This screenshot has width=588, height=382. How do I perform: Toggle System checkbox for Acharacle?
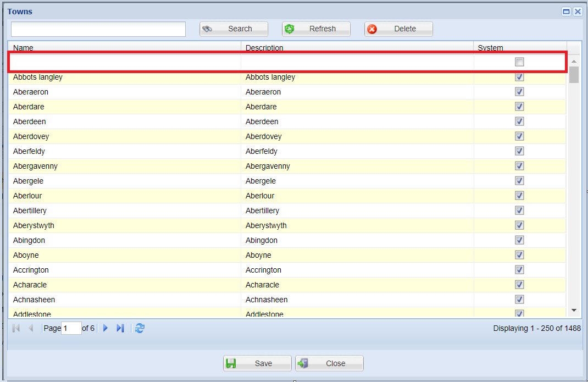519,284
